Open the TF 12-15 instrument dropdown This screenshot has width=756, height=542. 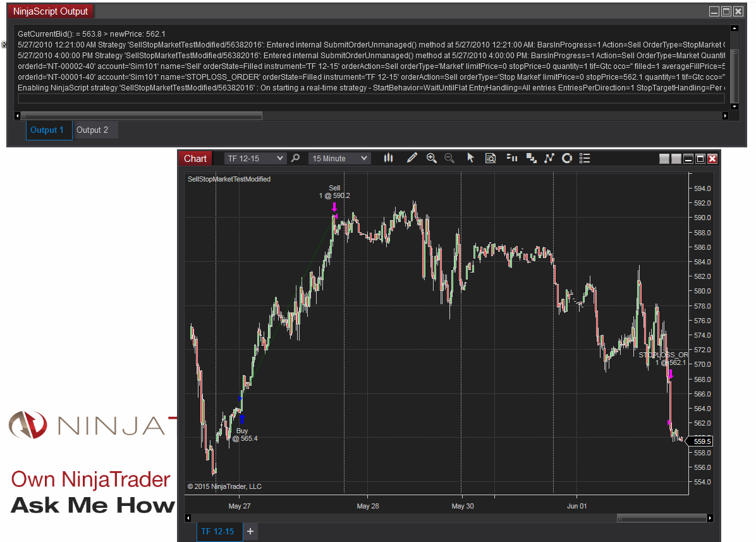click(255, 158)
